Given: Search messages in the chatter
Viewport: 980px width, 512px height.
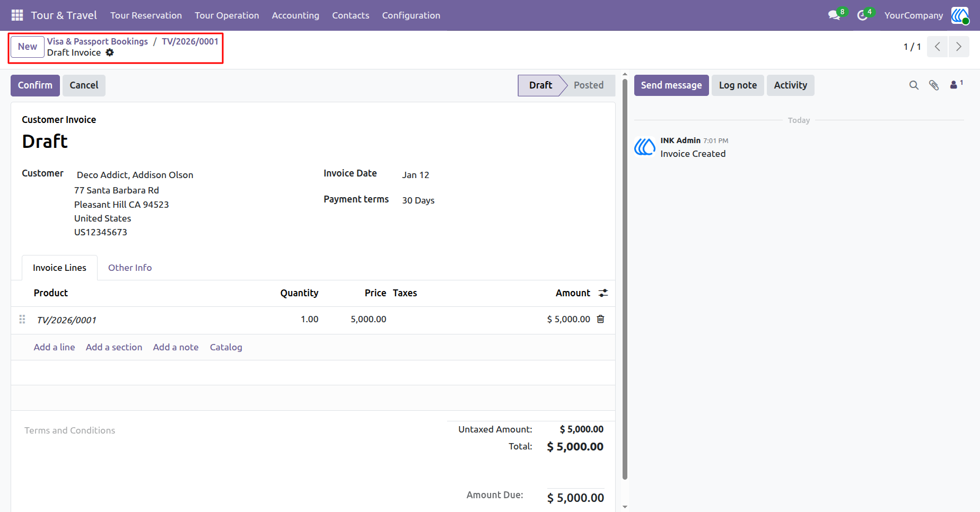Looking at the screenshot, I should coord(914,85).
